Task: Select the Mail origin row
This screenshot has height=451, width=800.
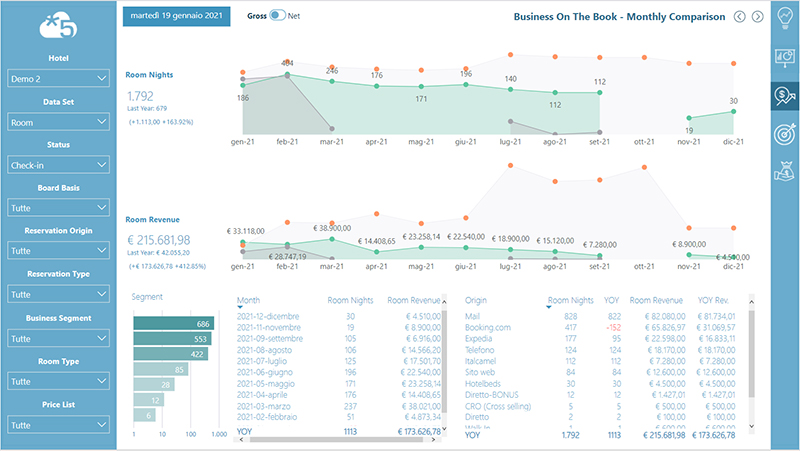Action: [600, 316]
